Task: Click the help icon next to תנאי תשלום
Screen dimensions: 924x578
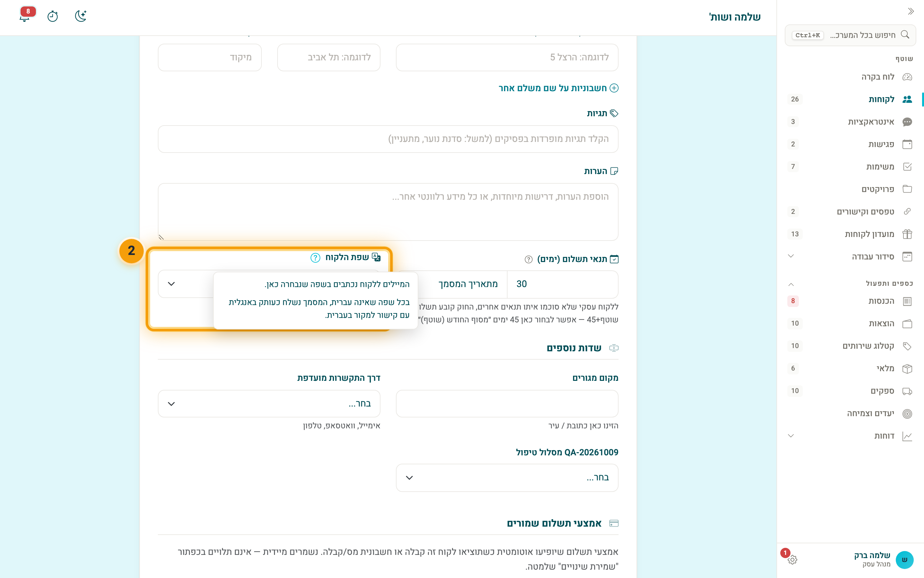Action: [x=528, y=259]
